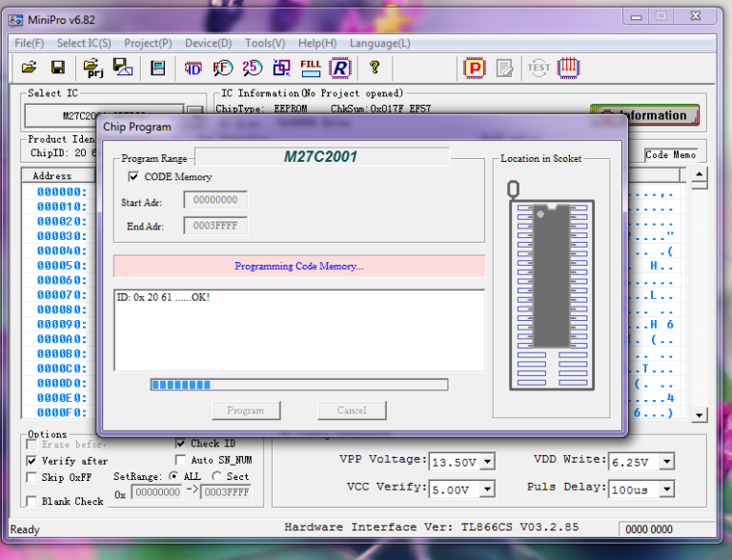This screenshot has width=732, height=560.
Task: Expand VCC Verify dropdown
Action: [x=487, y=490]
